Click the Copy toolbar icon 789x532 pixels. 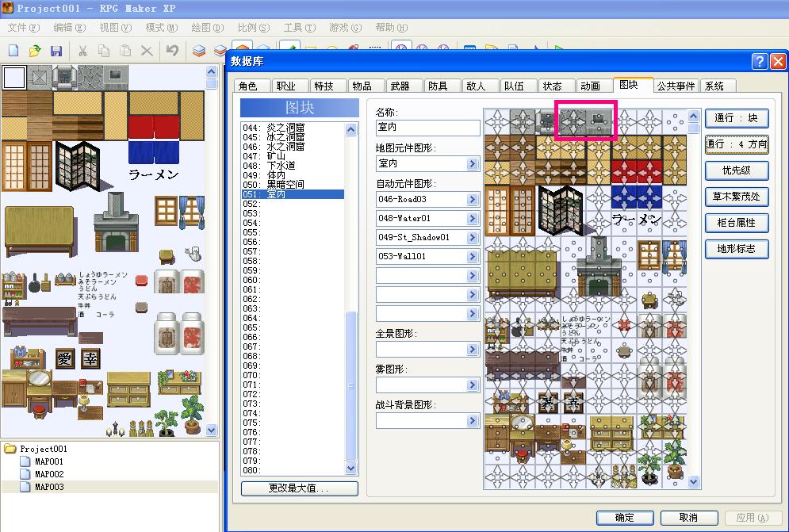coord(104,50)
